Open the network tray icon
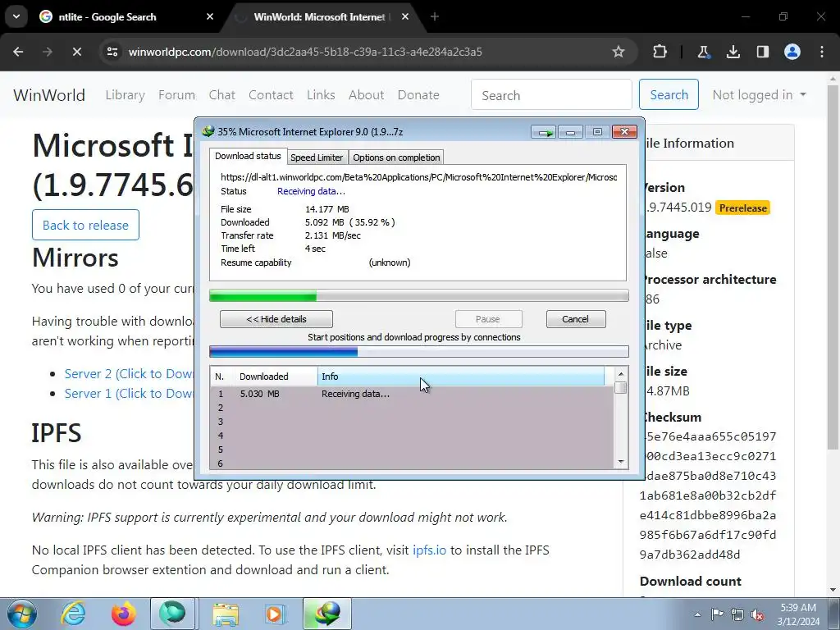Viewport: 840px width, 630px height. [x=737, y=614]
